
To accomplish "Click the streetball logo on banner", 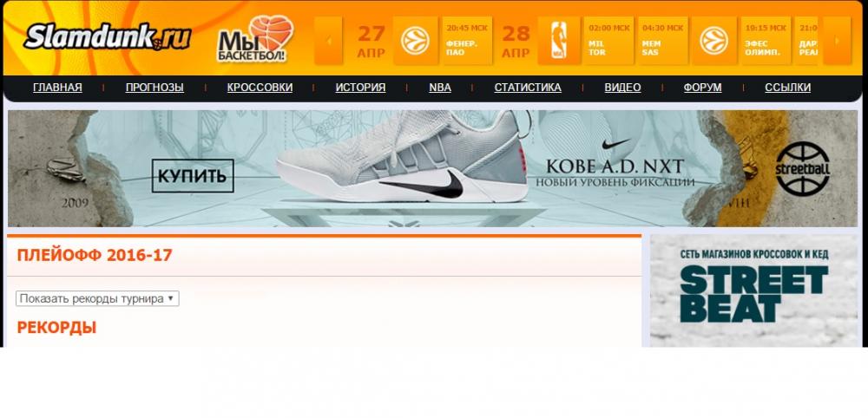I will pos(802,167).
